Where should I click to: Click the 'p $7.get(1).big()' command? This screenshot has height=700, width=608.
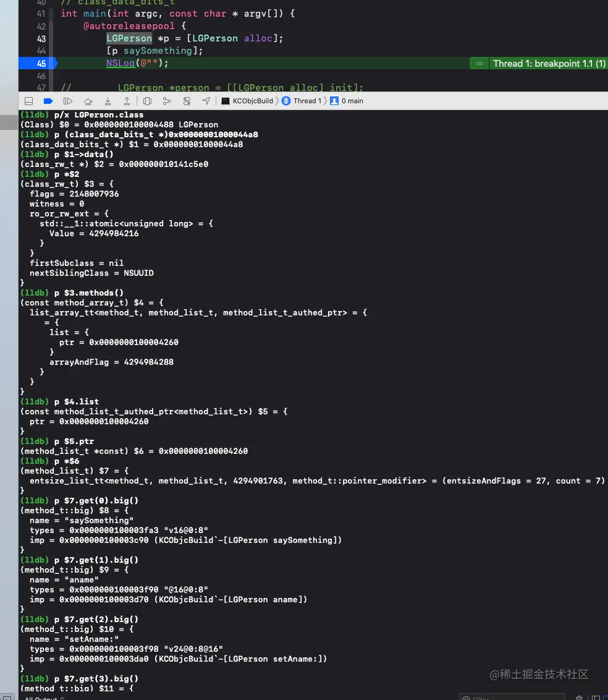pyautogui.click(x=96, y=560)
